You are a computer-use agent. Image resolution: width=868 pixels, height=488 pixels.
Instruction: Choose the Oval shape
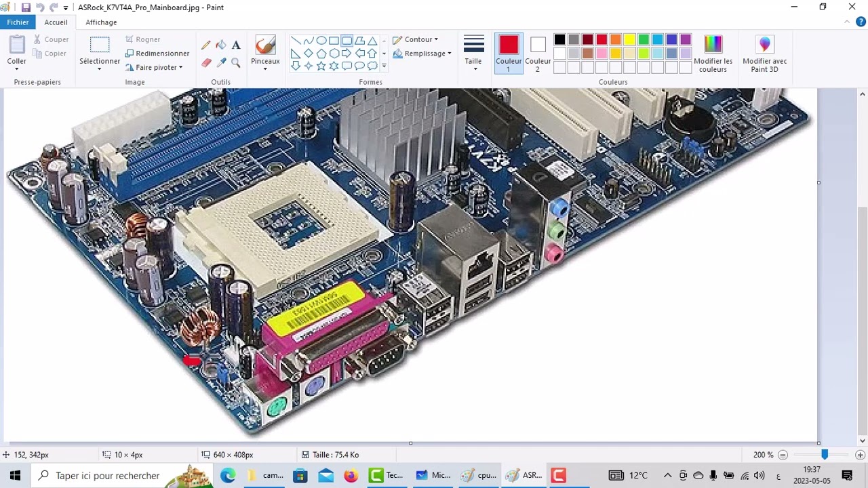[x=321, y=41]
